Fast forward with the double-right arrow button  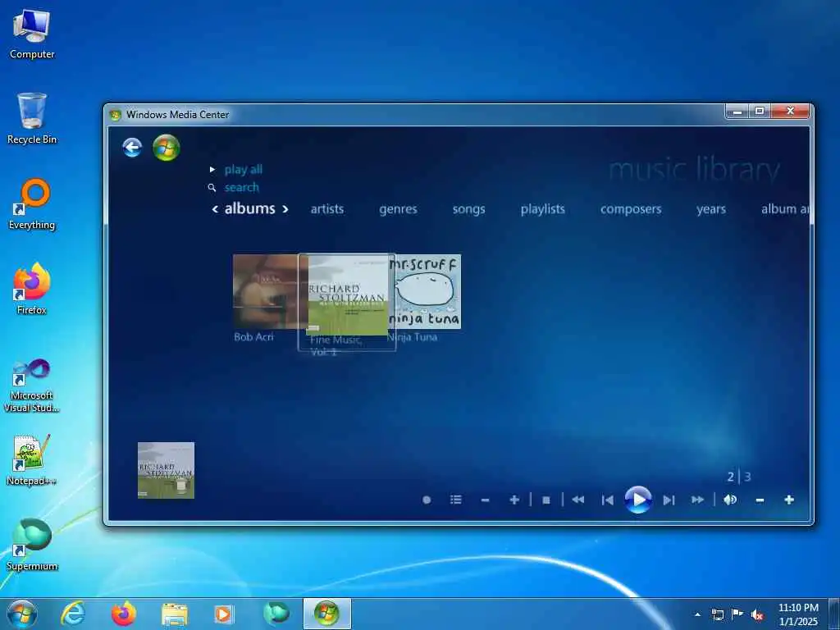click(697, 500)
